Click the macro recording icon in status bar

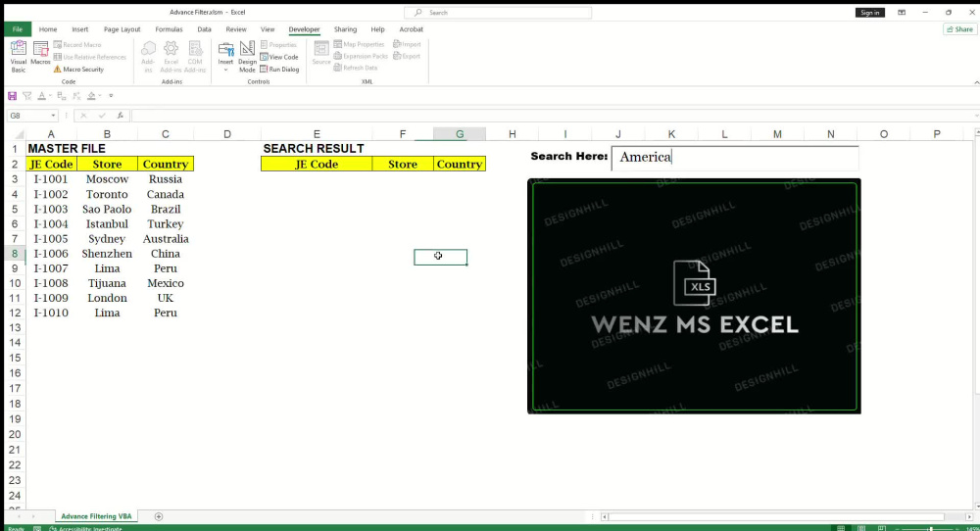coord(37,528)
